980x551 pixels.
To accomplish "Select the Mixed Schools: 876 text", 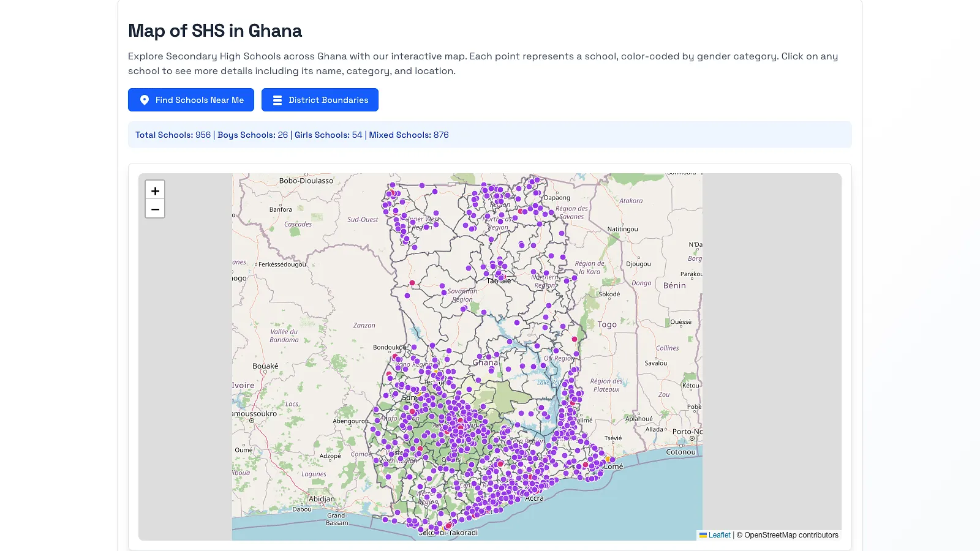I will (x=409, y=135).
